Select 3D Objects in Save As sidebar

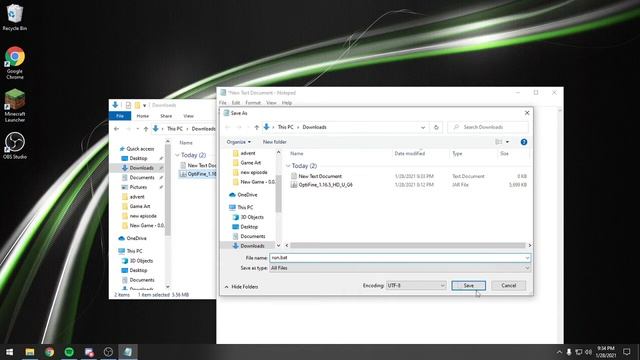point(252,217)
